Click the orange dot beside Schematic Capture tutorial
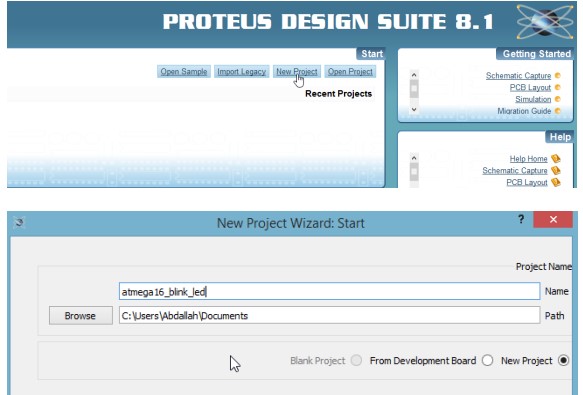Viewport: 583px width, 395px height. 558,76
